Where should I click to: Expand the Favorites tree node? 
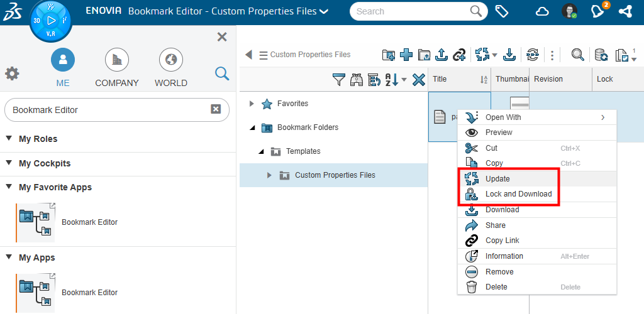(x=252, y=104)
